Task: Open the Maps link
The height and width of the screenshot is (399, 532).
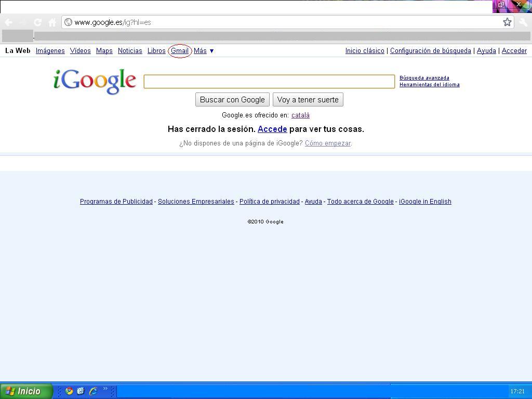Action: click(104, 50)
